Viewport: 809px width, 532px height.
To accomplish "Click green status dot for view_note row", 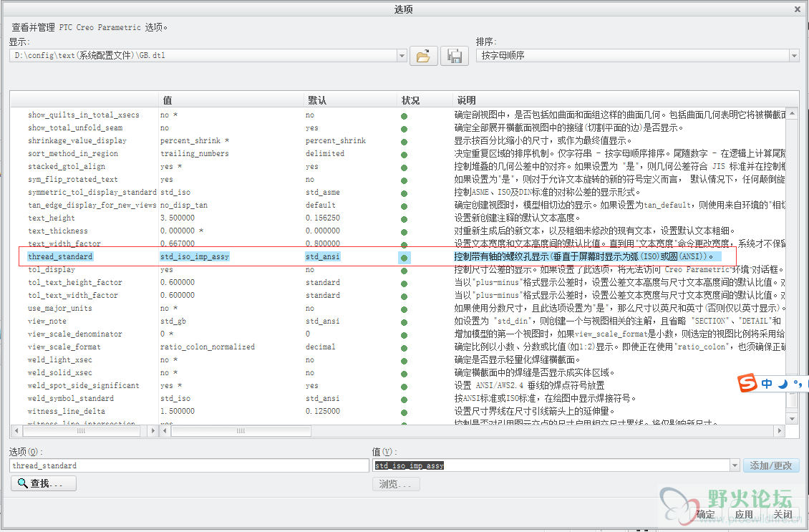I will 404,322.
